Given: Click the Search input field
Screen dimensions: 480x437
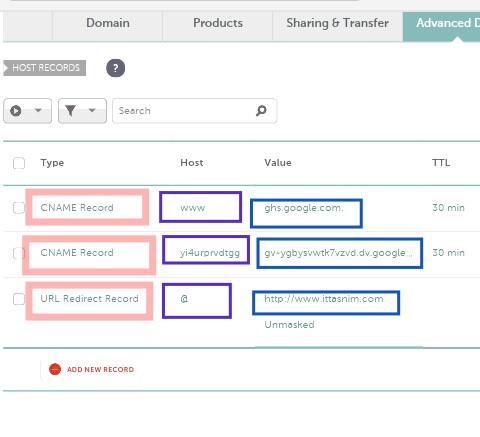Looking at the screenshot, I should (x=194, y=111).
